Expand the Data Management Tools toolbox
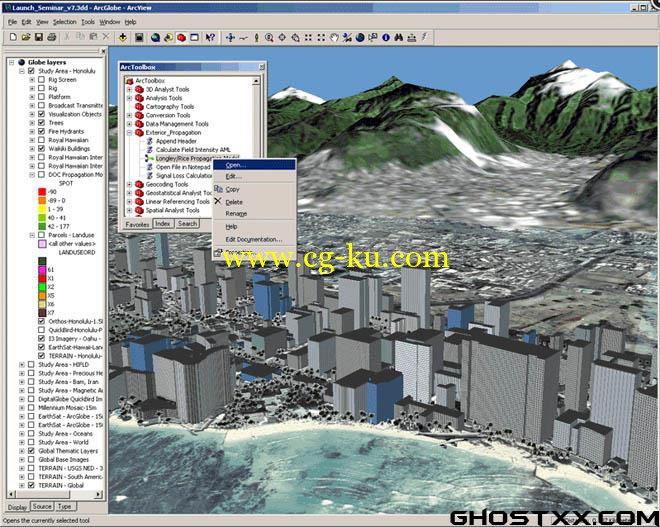660x527 pixels. [130, 124]
